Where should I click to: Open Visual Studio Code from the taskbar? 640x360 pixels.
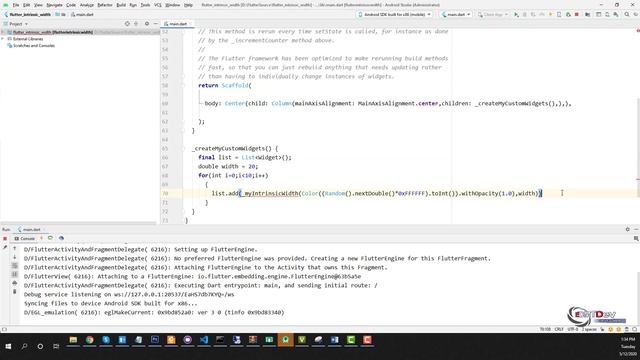204,340
